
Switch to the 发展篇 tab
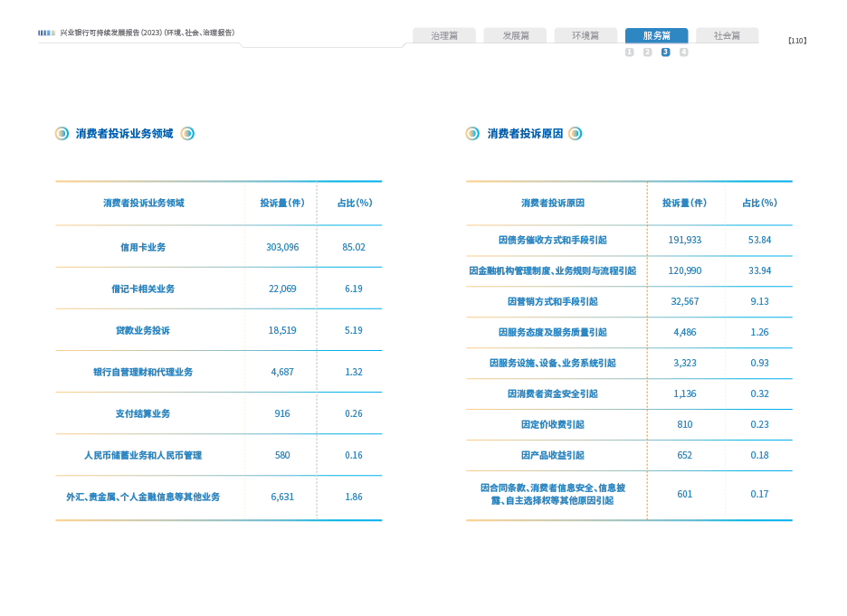tap(515, 35)
